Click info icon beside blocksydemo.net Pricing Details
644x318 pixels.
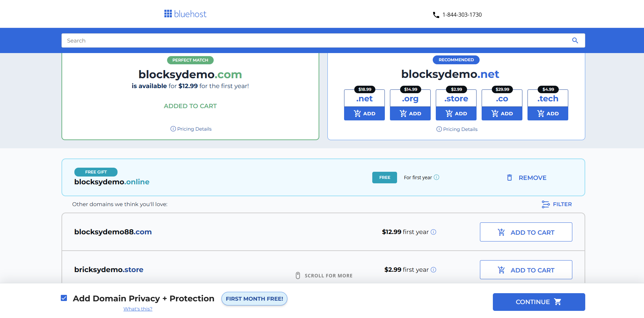(439, 129)
